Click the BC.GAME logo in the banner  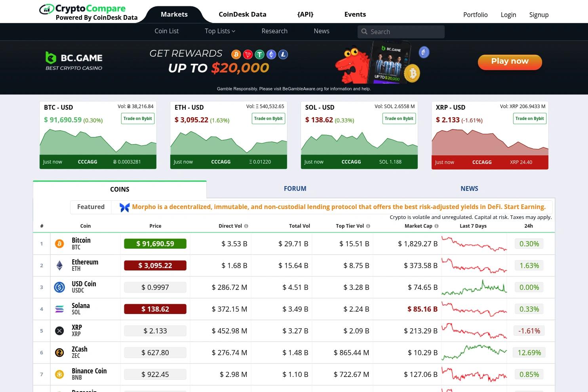[74, 61]
